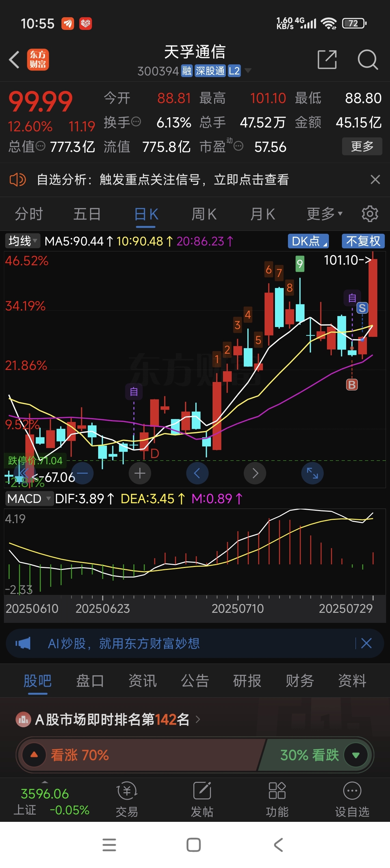This screenshot has height=868, width=390.
Task: Open the search magnifier icon
Action: [x=368, y=59]
